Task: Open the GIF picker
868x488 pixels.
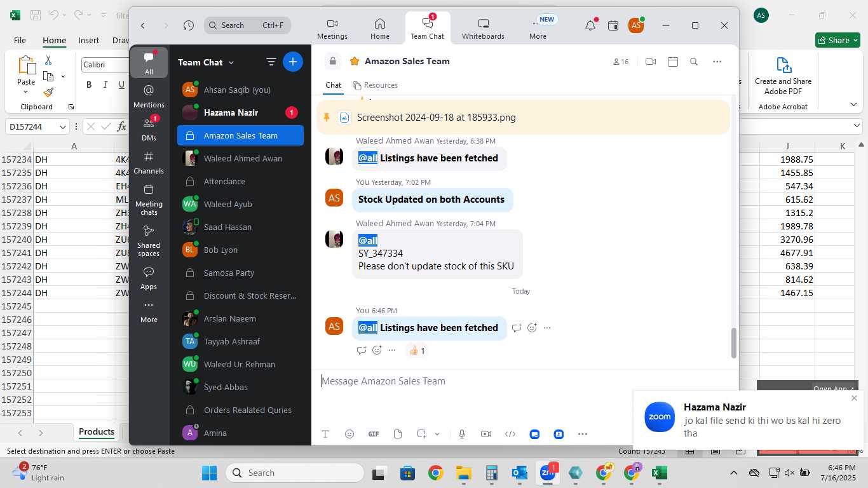Action: [374, 434]
